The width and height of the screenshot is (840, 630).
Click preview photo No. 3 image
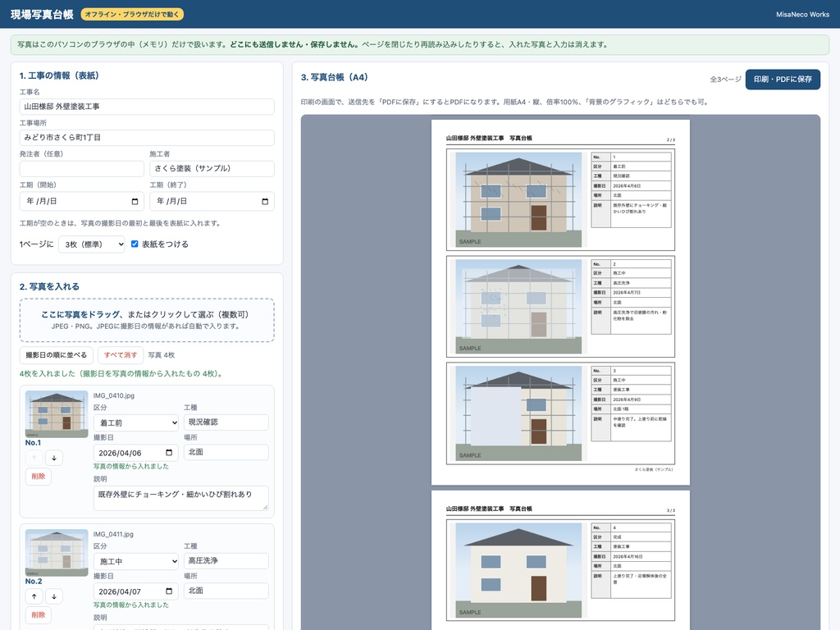pyautogui.click(x=518, y=413)
